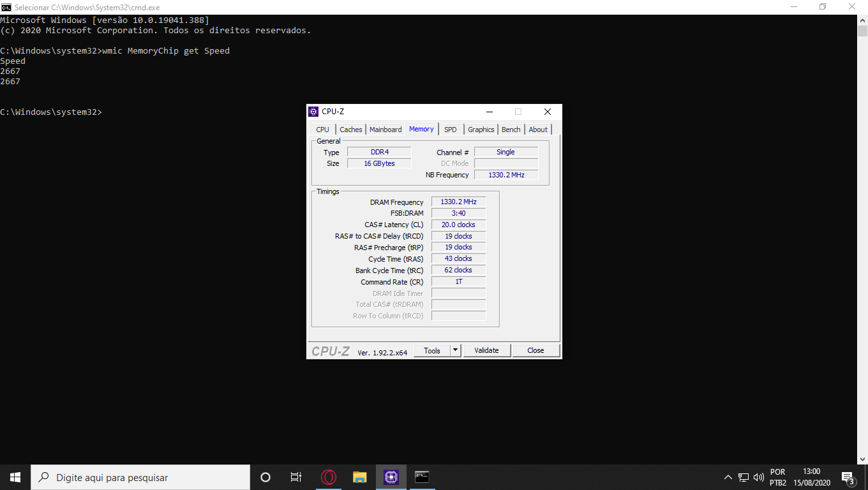
Task: Click the Single channel value field
Action: pos(505,152)
